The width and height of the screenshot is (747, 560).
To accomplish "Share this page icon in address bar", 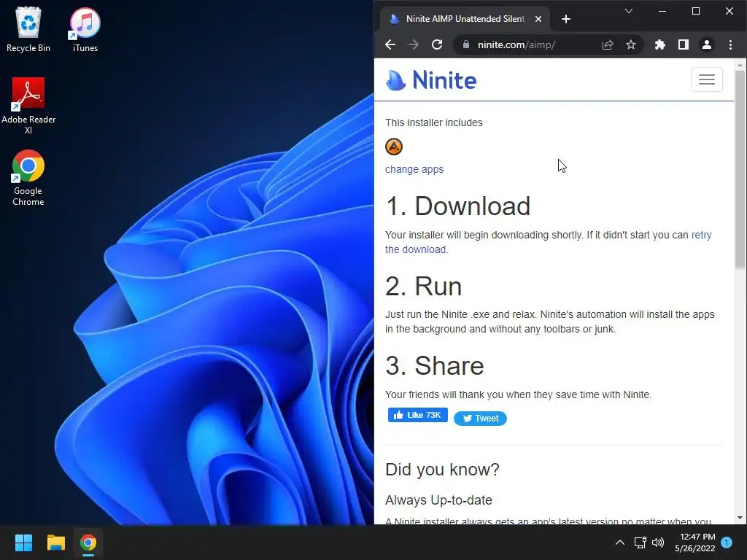I will pos(608,44).
